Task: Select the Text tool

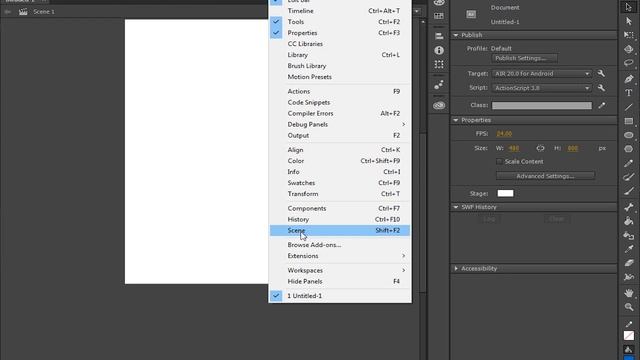Action: tap(629, 93)
